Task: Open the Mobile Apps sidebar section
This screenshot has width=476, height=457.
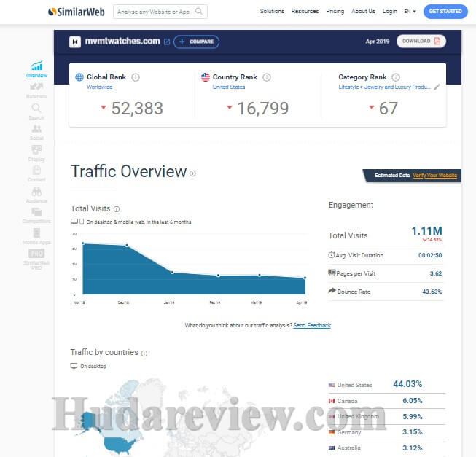Action: [36, 236]
